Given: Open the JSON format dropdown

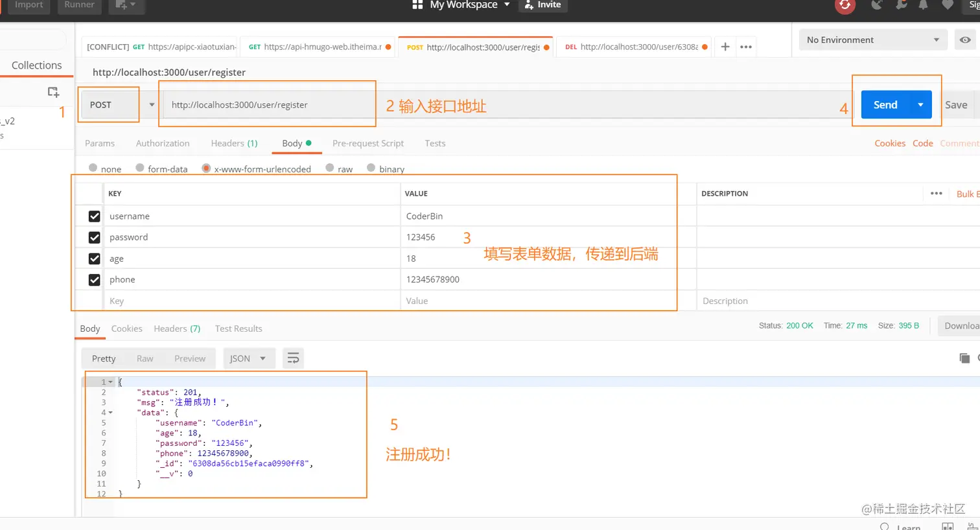Looking at the screenshot, I should point(249,358).
